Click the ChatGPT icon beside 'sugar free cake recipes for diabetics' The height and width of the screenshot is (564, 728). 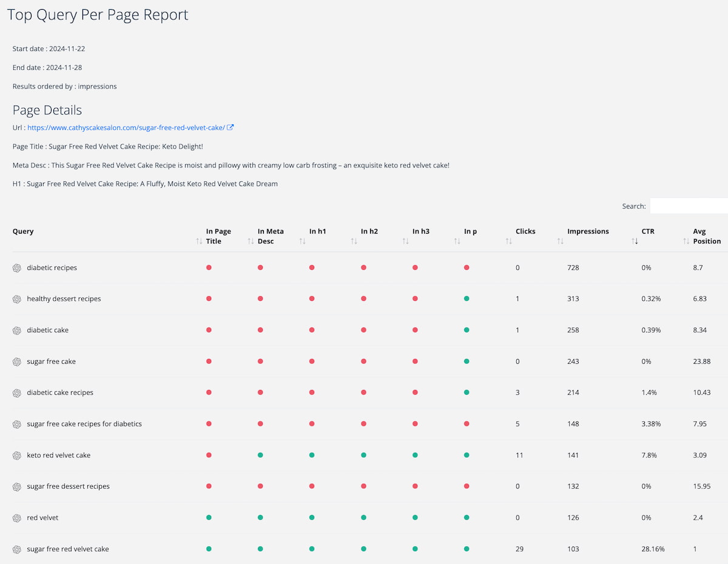(x=17, y=425)
